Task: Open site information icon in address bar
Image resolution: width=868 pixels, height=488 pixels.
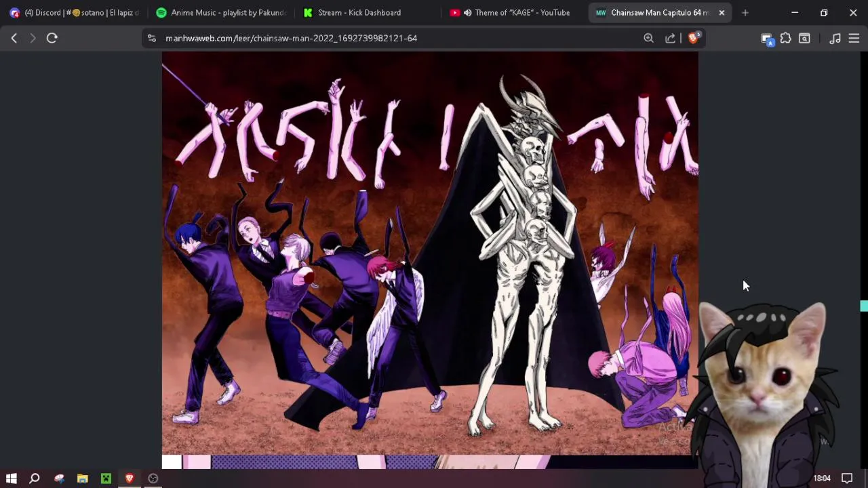Action: click(x=152, y=38)
